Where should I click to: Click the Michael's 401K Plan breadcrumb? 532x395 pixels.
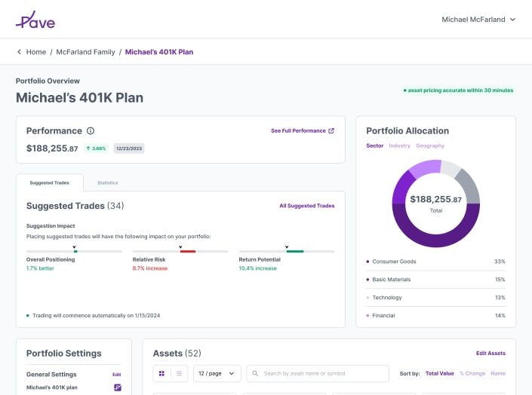click(159, 52)
